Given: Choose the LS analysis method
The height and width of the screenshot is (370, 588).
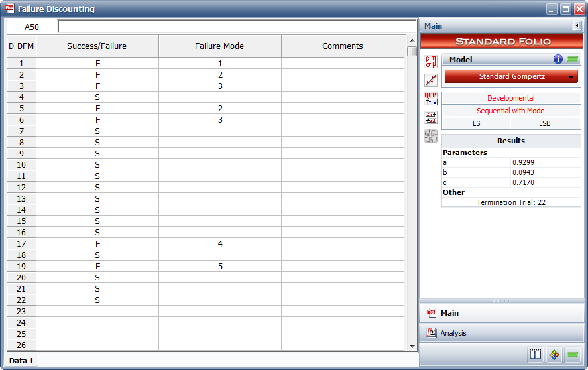Looking at the screenshot, I should pos(476,123).
